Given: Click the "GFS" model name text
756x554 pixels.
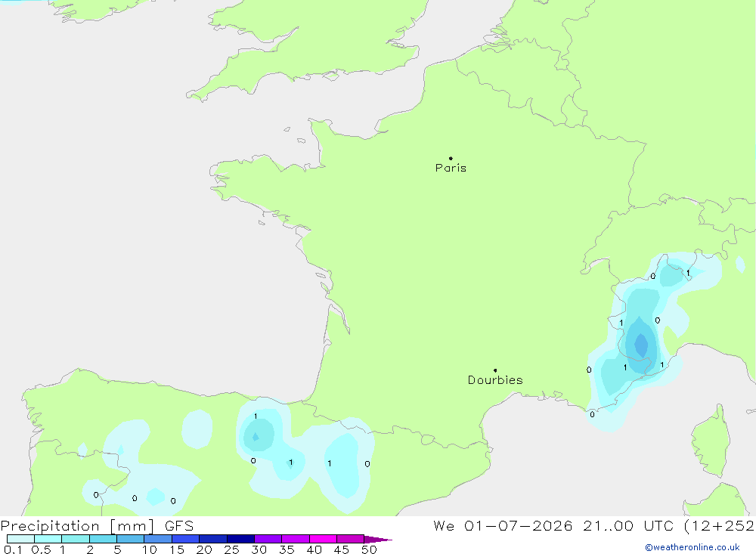Looking at the screenshot, I should 179,525.
